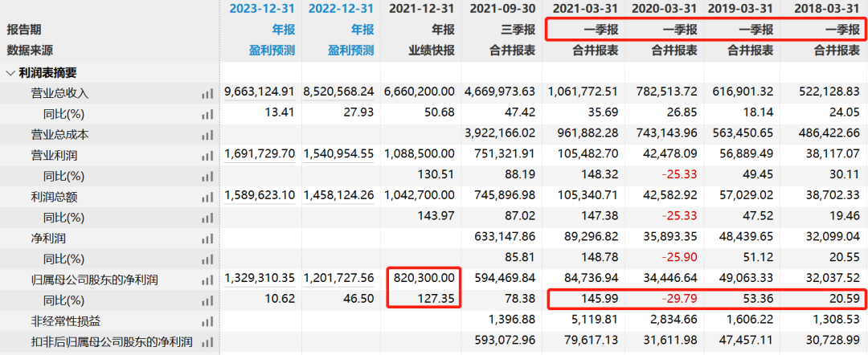Open chart icon for 营业总收入 row
The image size is (868, 355).
207,94
